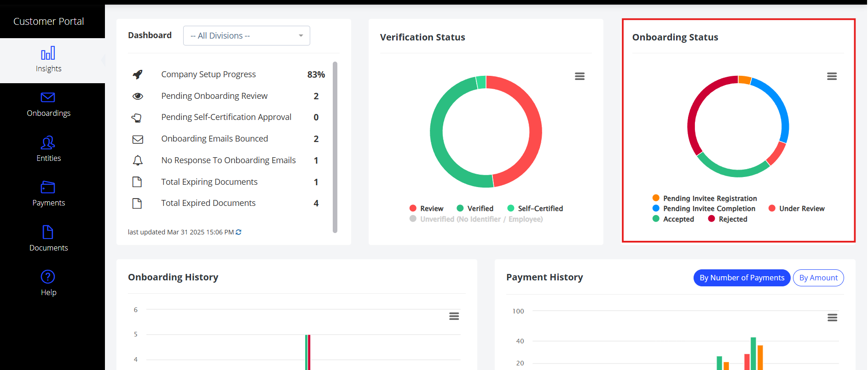This screenshot has height=370, width=868.
Task: Open the Onboarding Status chart hamburger menu
Action: [832, 76]
